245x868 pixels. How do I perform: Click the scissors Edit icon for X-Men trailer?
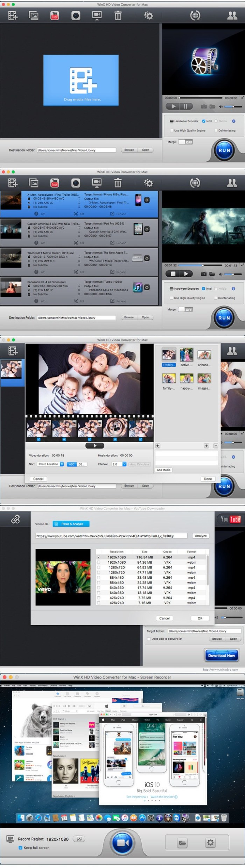click(x=76, y=214)
